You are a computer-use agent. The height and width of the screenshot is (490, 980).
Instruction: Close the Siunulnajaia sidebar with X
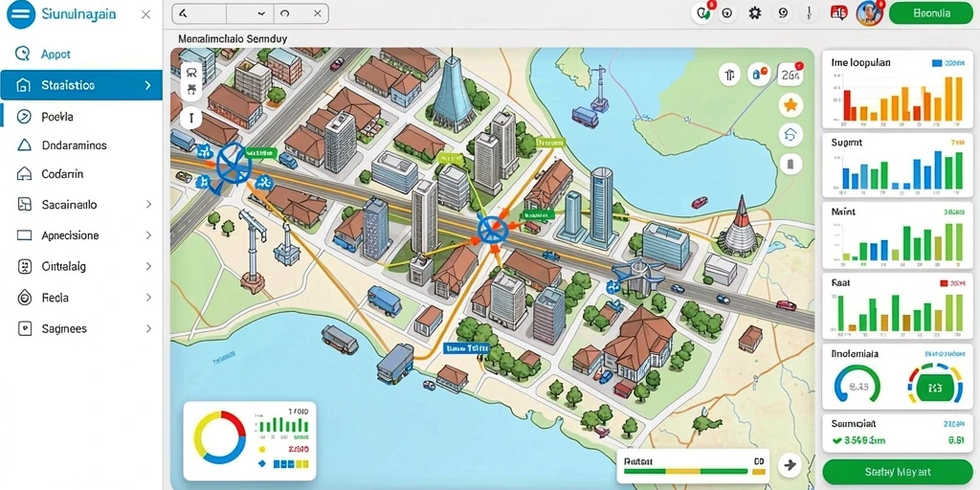145,14
